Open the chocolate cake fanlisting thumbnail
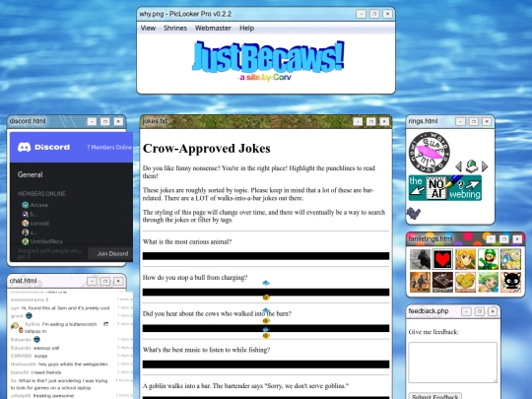Image resolution: width=532 pixels, height=399 pixels. (x=442, y=282)
